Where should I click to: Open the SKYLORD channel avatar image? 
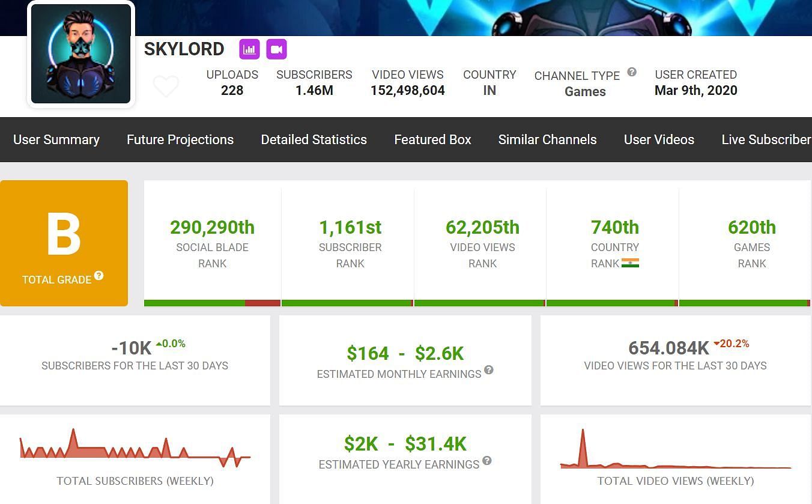pos(80,54)
